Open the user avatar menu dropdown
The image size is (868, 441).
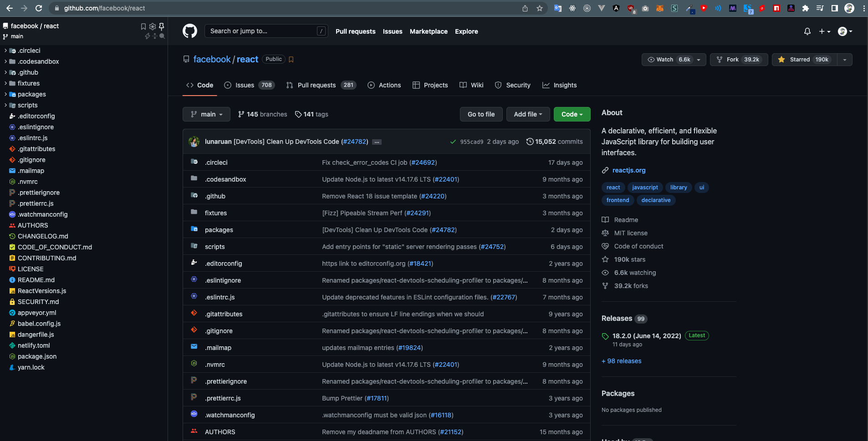pos(845,31)
